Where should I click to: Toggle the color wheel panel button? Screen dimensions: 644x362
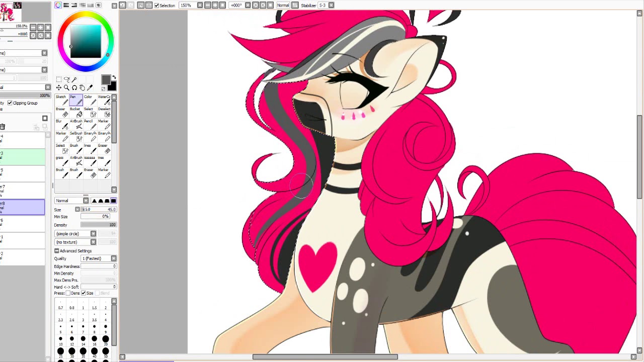coord(58,5)
